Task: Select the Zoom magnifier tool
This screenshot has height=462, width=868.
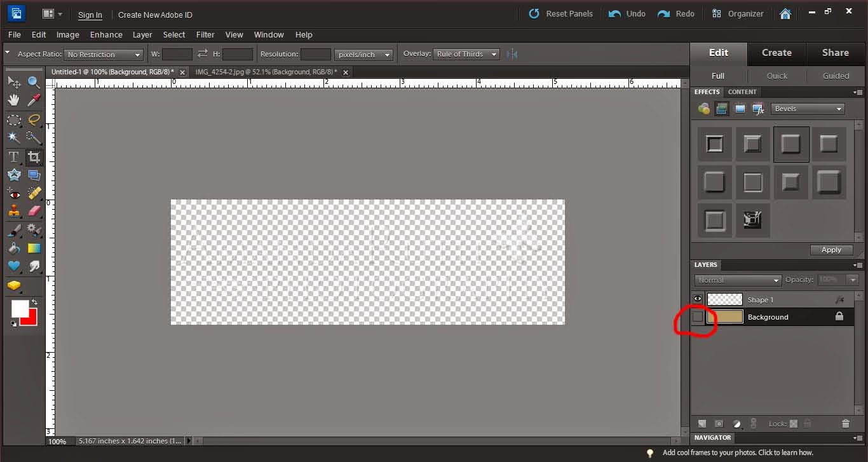Action: click(34, 82)
